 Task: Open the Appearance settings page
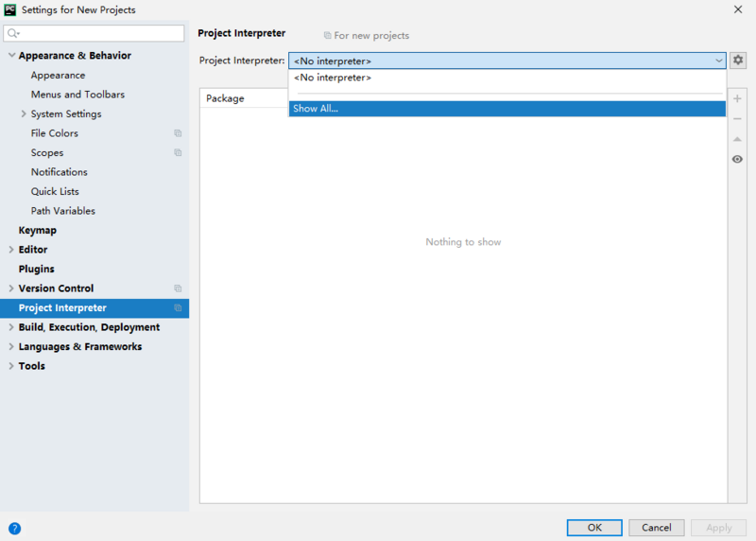coord(58,76)
